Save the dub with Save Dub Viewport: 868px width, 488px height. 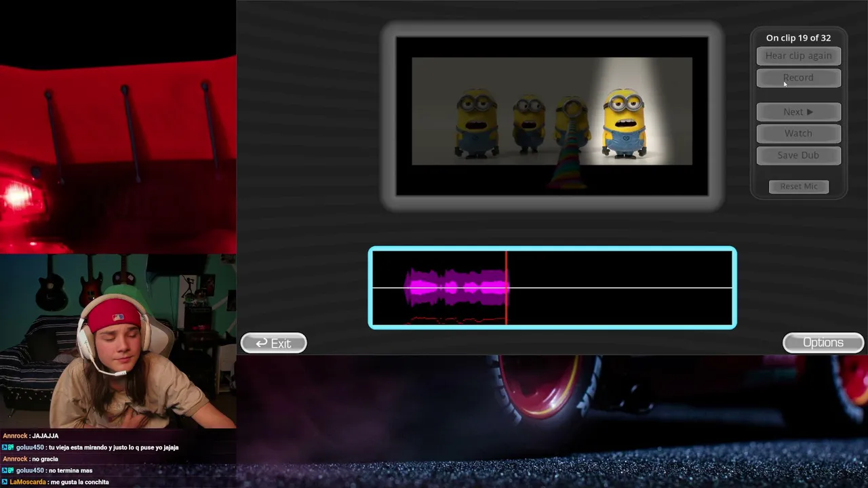click(798, 155)
